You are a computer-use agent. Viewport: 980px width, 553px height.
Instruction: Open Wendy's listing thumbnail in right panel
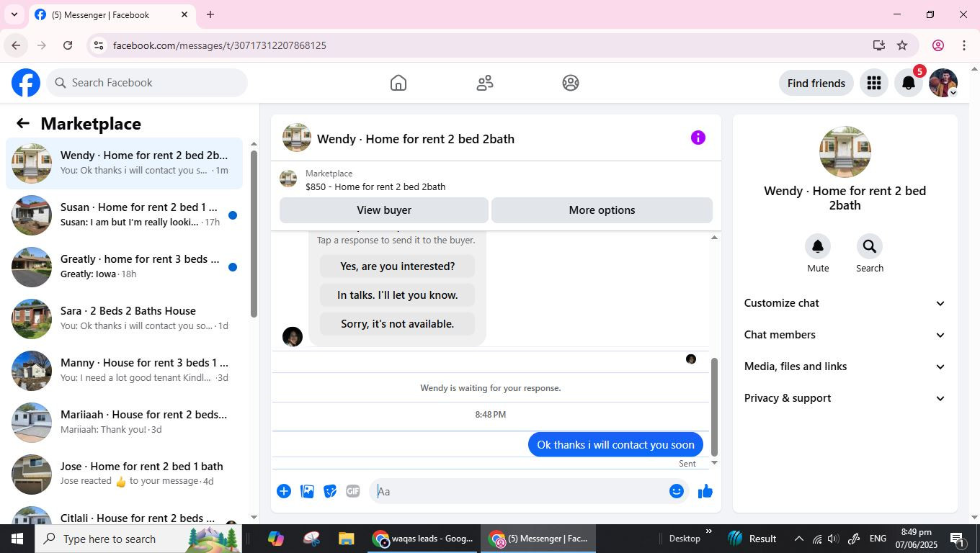click(x=845, y=152)
